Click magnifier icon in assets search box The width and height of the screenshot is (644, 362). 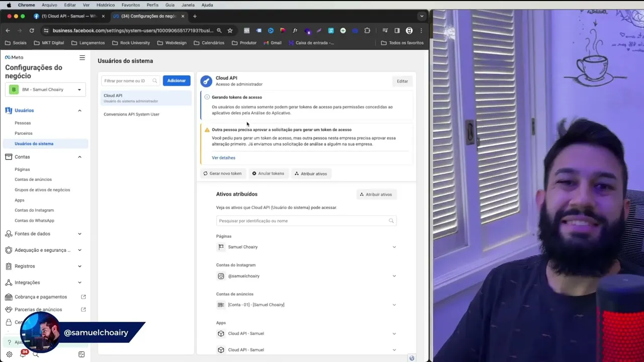click(391, 221)
